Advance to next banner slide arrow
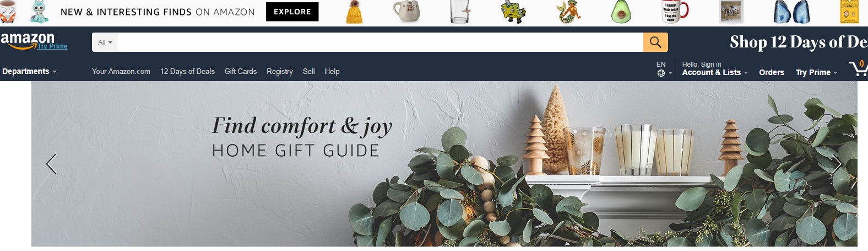The image size is (868, 251). pos(837,164)
